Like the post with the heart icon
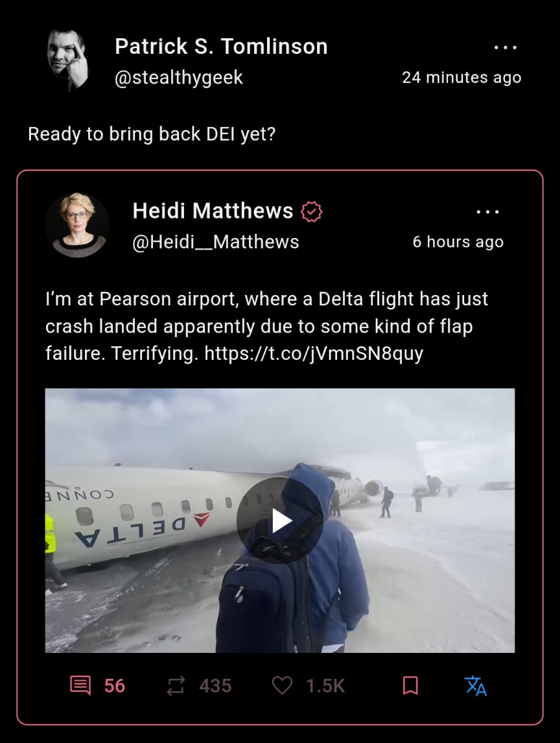 (x=282, y=685)
